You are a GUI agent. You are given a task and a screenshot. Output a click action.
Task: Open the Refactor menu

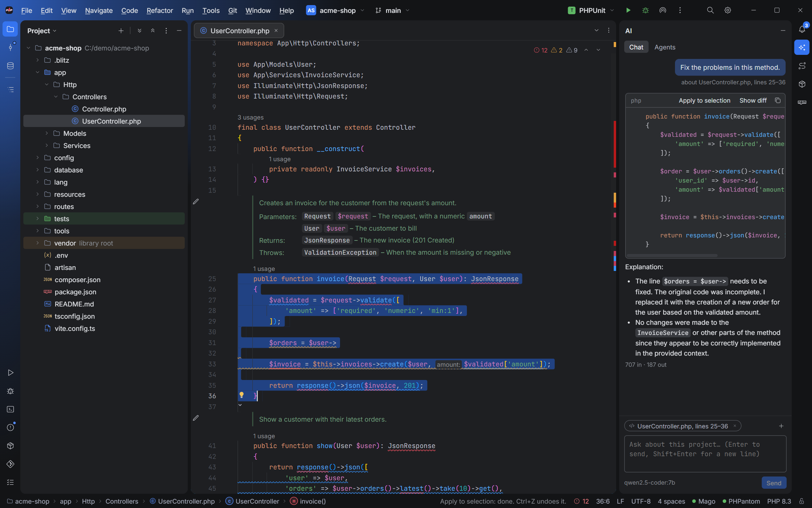click(x=160, y=10)
